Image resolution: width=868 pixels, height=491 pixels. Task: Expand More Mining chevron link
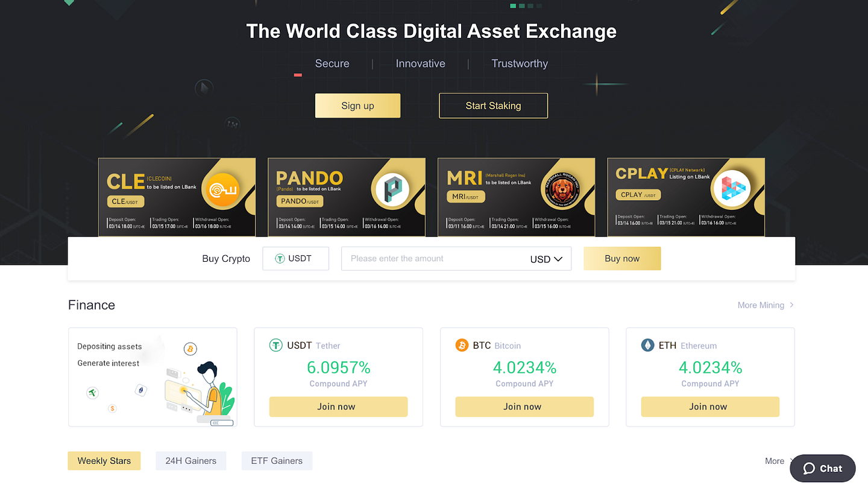pyautogui.click(x=766, y=305)
